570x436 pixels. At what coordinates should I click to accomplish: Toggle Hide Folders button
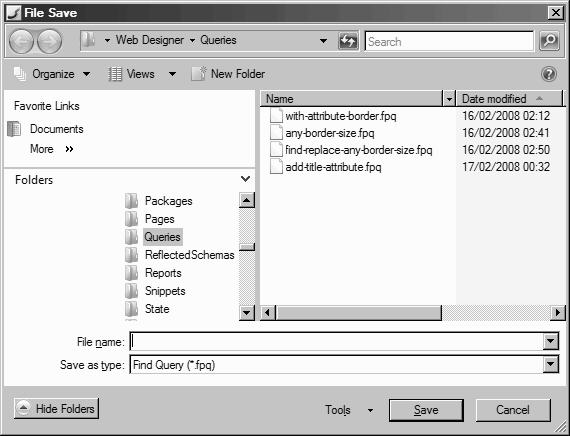click(56, 408)
